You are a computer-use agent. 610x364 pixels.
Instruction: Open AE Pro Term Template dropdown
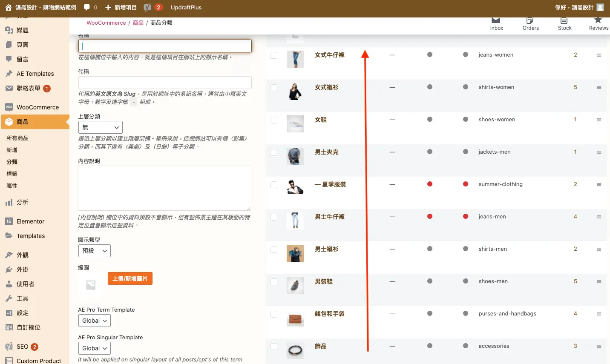pos(95,321)
